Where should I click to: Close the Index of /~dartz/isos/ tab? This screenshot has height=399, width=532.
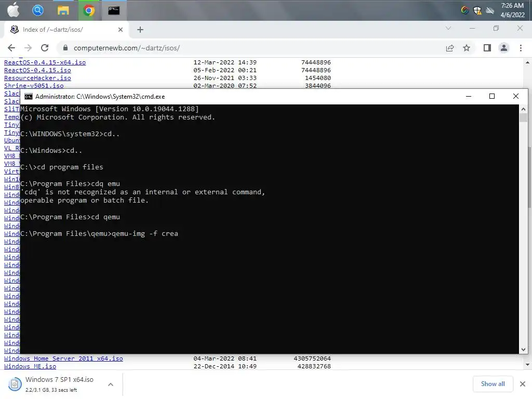tap(121, 30)
